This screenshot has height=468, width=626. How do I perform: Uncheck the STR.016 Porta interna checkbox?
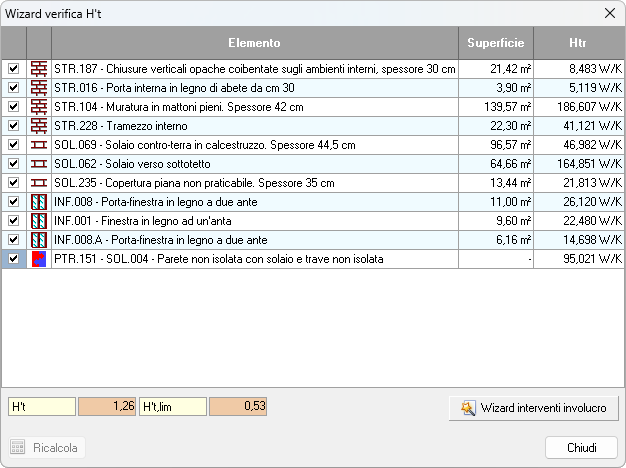coord(13,88)
